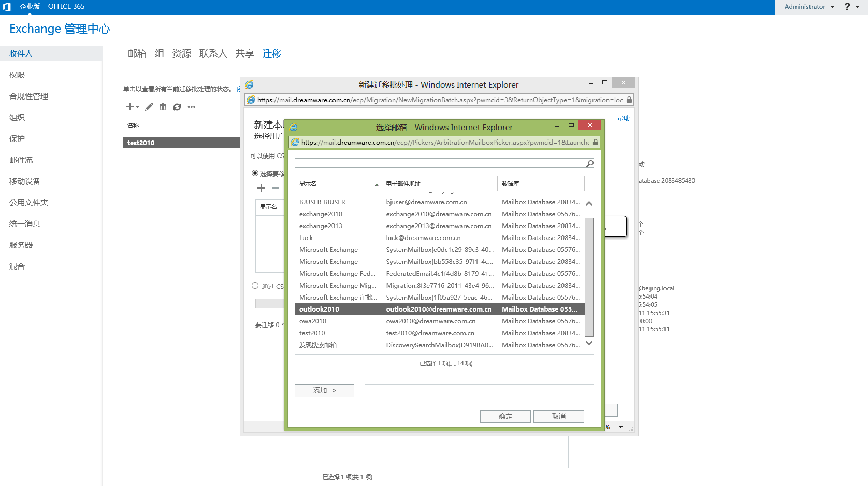This screenshot has width=868, height=493.
Task: Click the remove user minus icon in migration wizard
Action: pyautogui.click(x=276, y=188)
